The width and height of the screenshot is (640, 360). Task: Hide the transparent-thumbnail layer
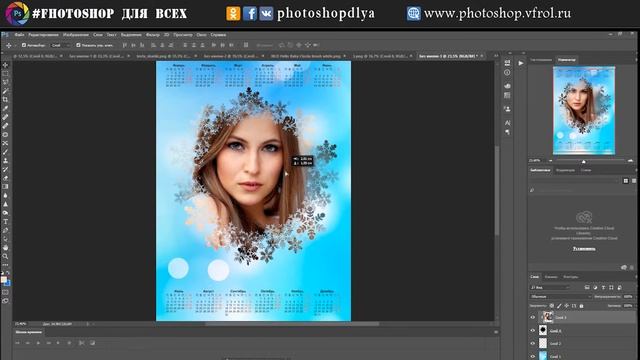[x=533, y=343]
